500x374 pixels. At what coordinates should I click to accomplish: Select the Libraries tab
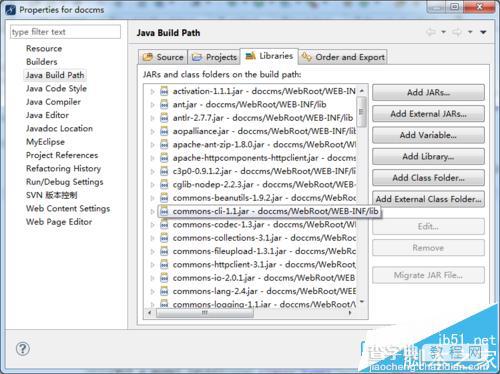coord(269,56)
